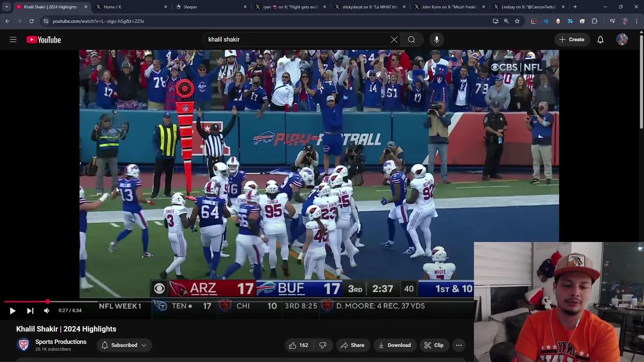Open the Extensions puzzle piece menu
The height and width of the screenshot is (362, 644).
pos(595,21)
